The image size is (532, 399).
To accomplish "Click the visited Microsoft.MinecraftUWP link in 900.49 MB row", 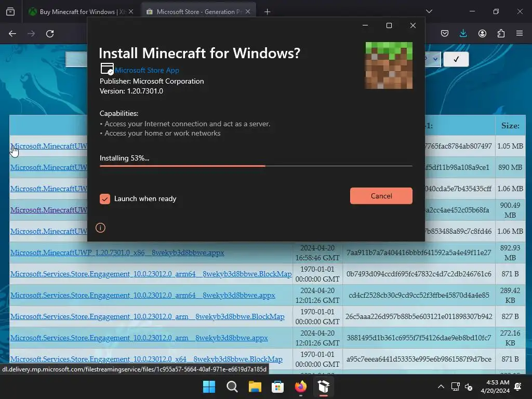I will [49, 210].
